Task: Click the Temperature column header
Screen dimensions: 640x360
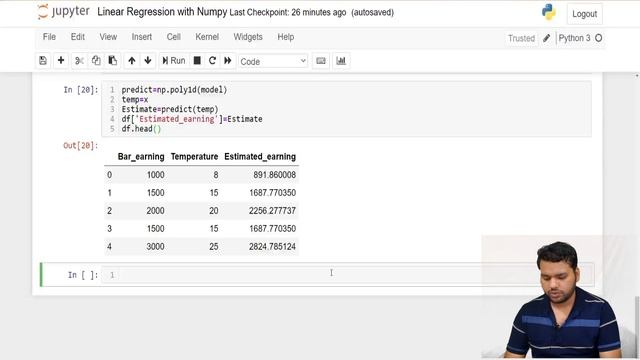Action: click(x=194, y=157)
